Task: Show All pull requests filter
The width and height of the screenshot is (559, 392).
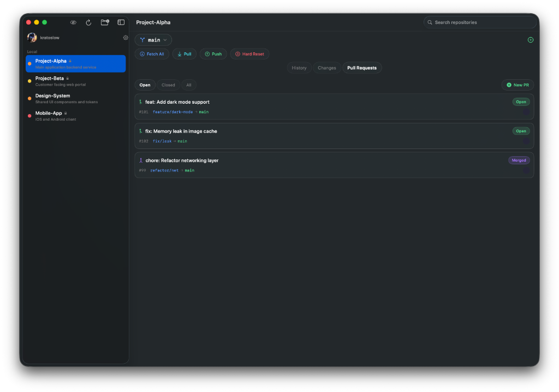Action: coord(188,85)
